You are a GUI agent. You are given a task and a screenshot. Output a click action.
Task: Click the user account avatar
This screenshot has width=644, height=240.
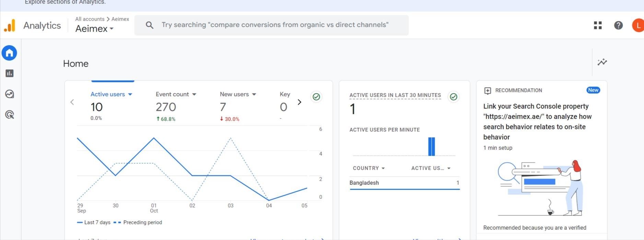coord(638,25)
